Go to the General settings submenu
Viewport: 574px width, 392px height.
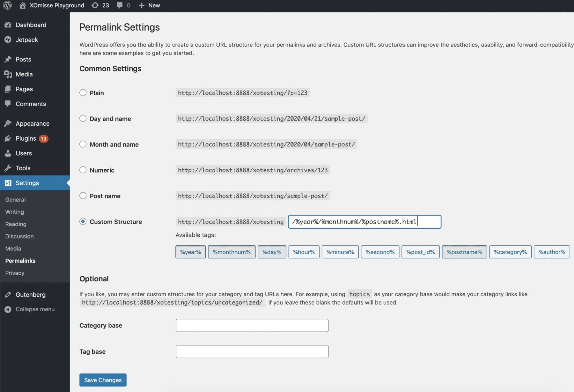pyautogui.click(x=15, y=200)
